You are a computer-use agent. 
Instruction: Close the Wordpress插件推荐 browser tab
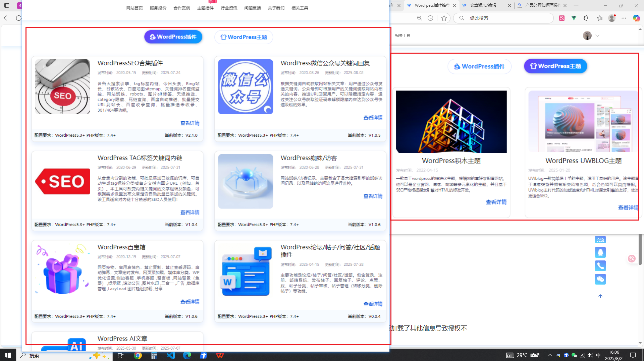[454, 5]
